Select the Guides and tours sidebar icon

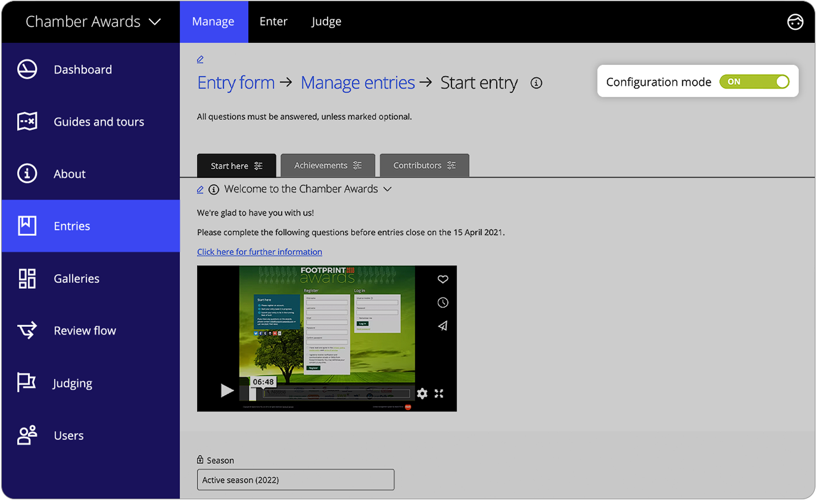pyautogui.click(x=26, y=121)
